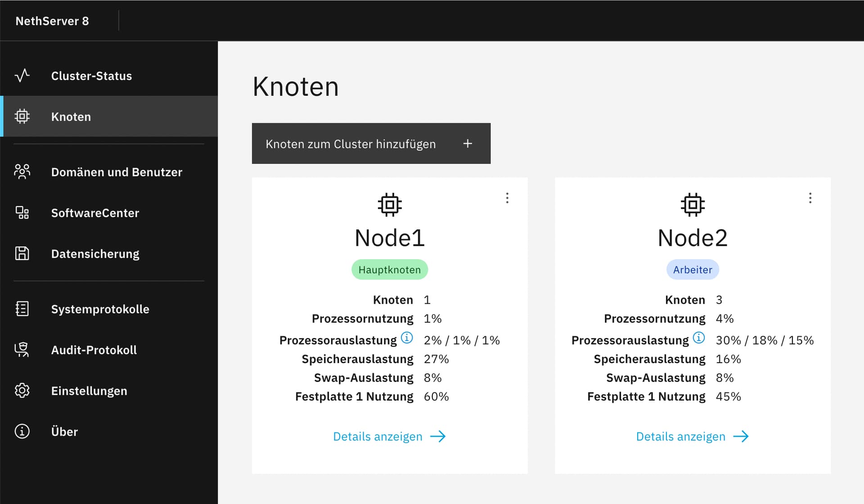Click the Über info circle icon
Screen dimensions: 864x504
coord(22,431)
